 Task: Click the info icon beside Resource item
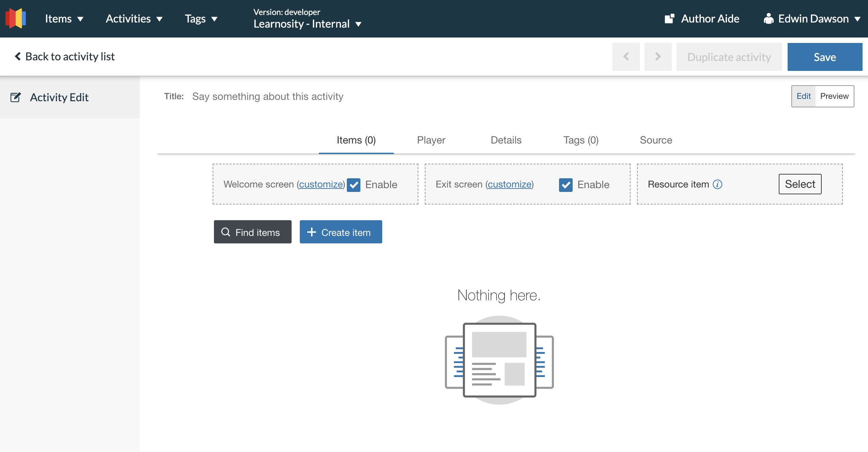pos(717,184)
